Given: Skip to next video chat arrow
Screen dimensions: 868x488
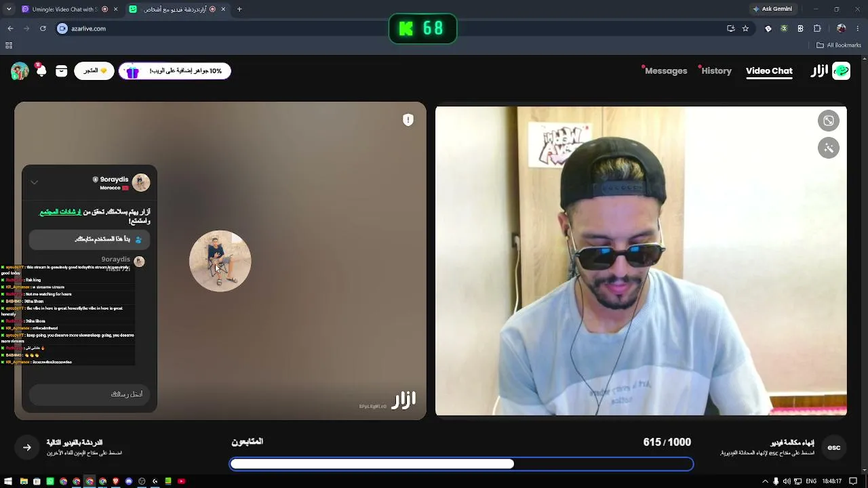Looking at the screenshot, I should pyautogui.click(x=27, y=447).
